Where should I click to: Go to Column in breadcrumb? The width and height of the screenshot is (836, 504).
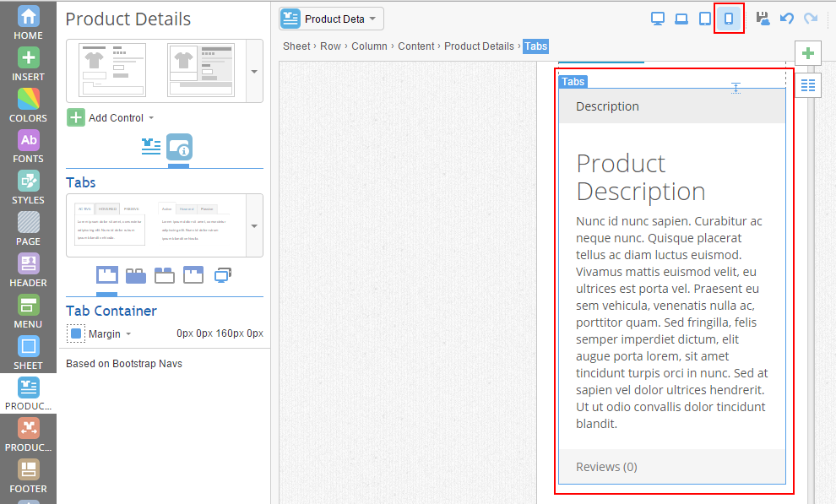point(369,46)
